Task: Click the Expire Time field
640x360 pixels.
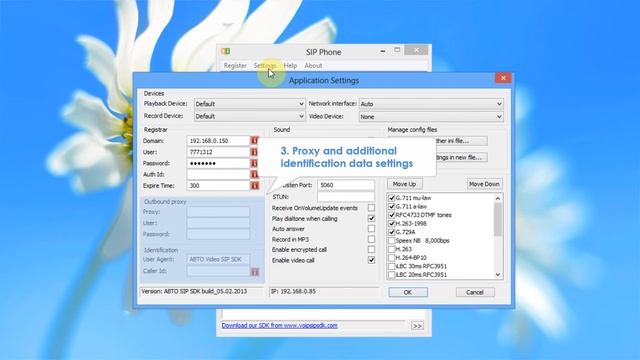Action: (218, 185)
